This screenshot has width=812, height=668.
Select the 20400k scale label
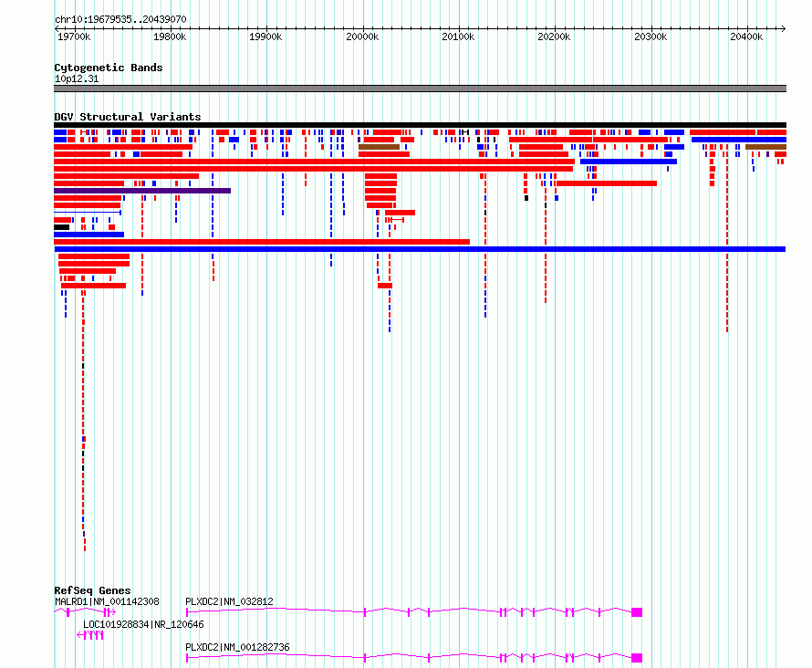[746, 37]
